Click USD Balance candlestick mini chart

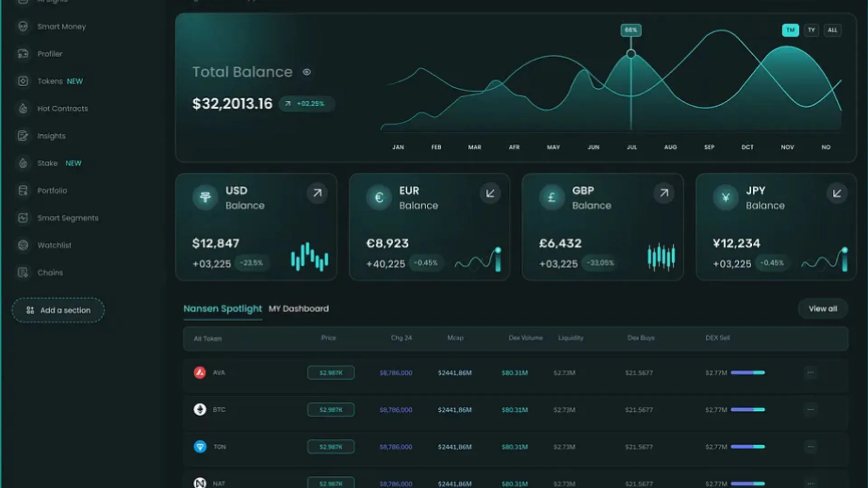click(x=310, y=257)
